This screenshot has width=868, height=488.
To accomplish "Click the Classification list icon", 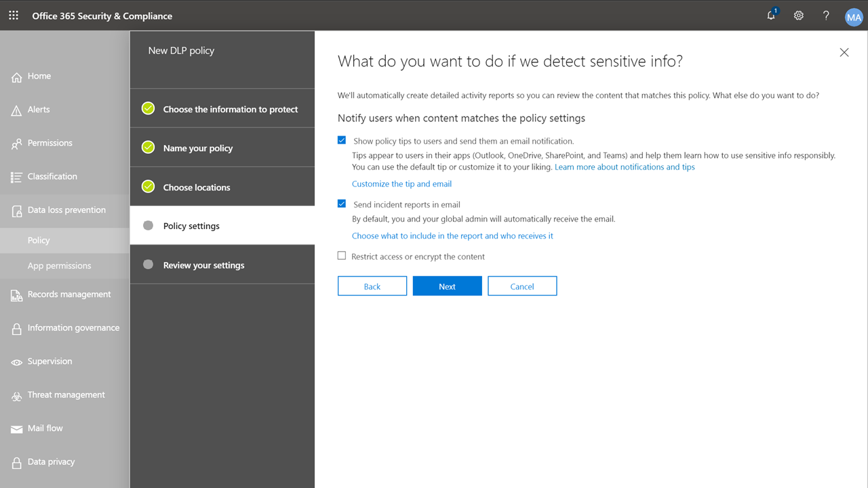I will pyautogui.click(x=17, y=178).
